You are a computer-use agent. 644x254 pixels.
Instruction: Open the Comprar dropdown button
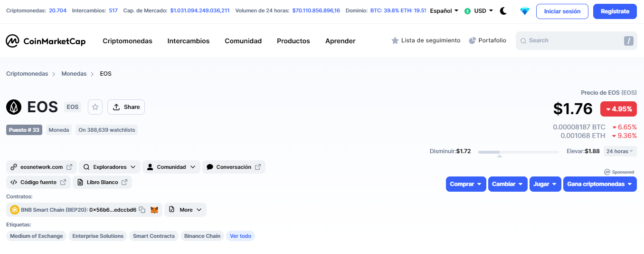coord(466,184)
